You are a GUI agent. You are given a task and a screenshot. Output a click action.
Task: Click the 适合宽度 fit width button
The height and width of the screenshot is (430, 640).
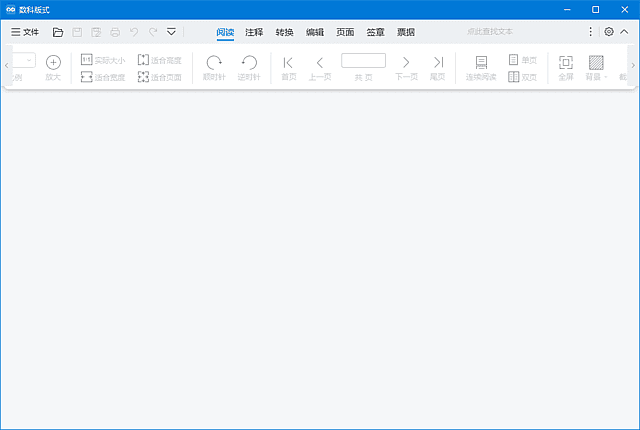click(102, 76)
